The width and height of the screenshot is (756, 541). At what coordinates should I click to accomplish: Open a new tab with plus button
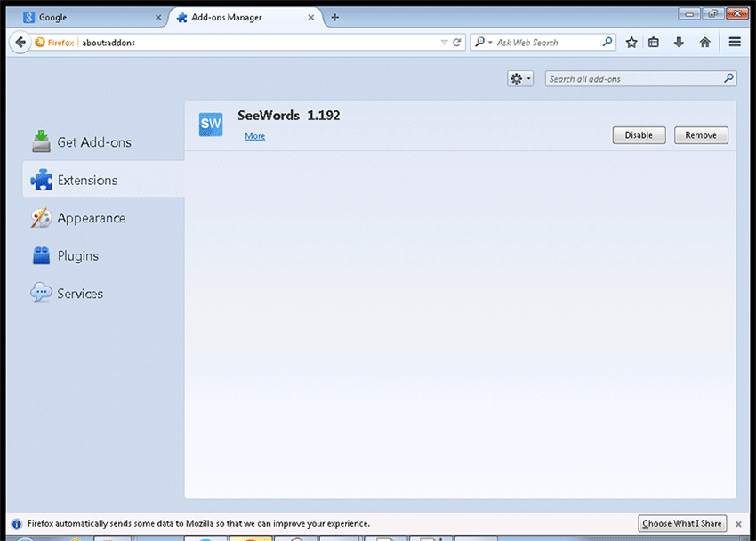pyautogui.click(x=335, y=17)
